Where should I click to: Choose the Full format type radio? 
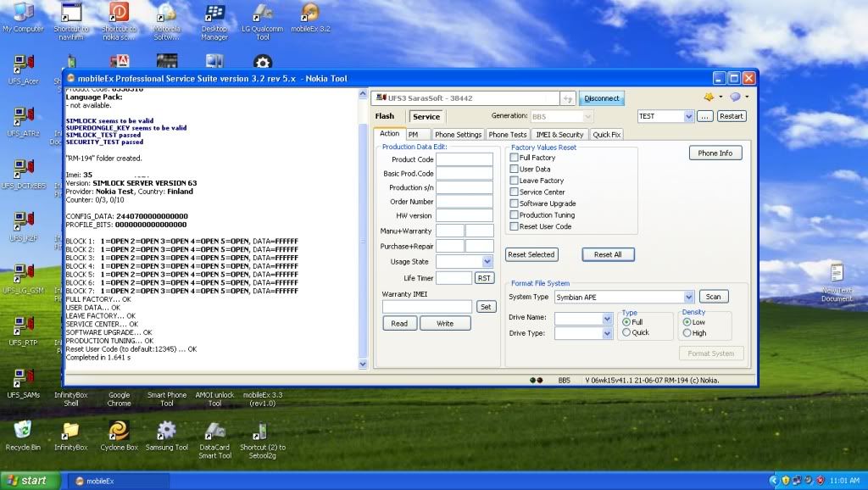point(626,321)
